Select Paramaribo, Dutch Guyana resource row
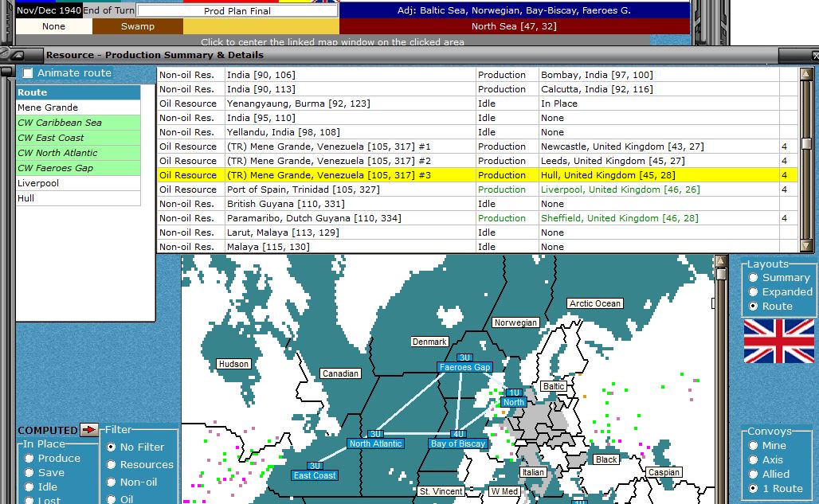 point(477,218)
